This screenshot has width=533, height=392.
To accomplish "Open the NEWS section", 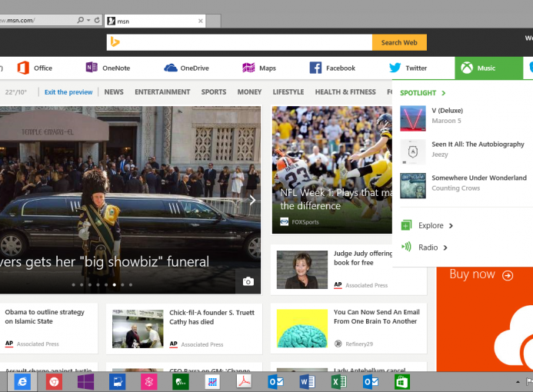I will [114, 92].
